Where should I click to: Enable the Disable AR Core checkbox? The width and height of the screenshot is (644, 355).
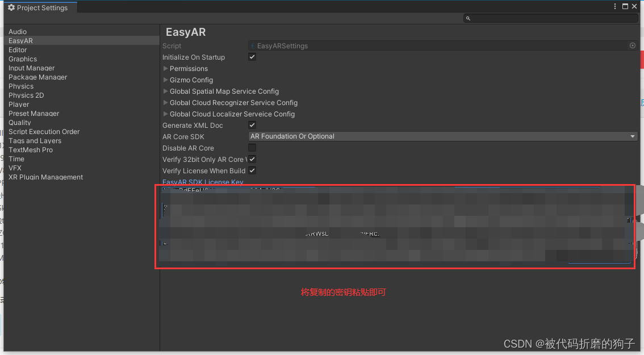coord(252,148)
